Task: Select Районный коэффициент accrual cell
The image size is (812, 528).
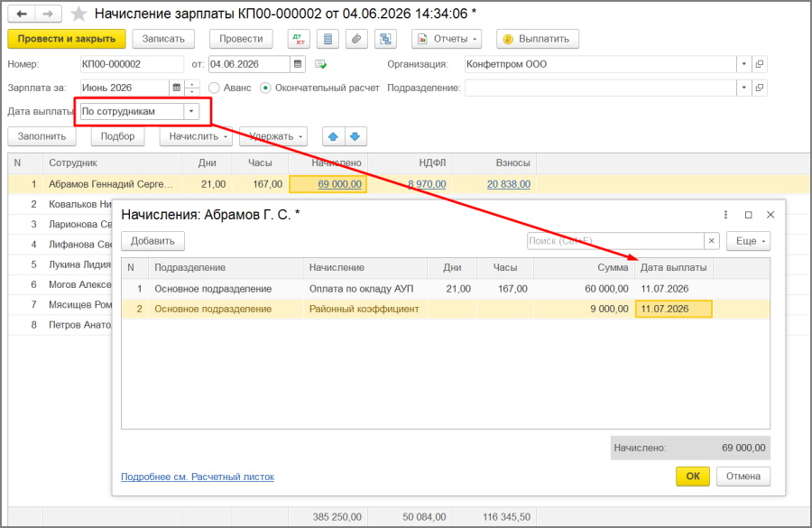Action: coord(365,309)
